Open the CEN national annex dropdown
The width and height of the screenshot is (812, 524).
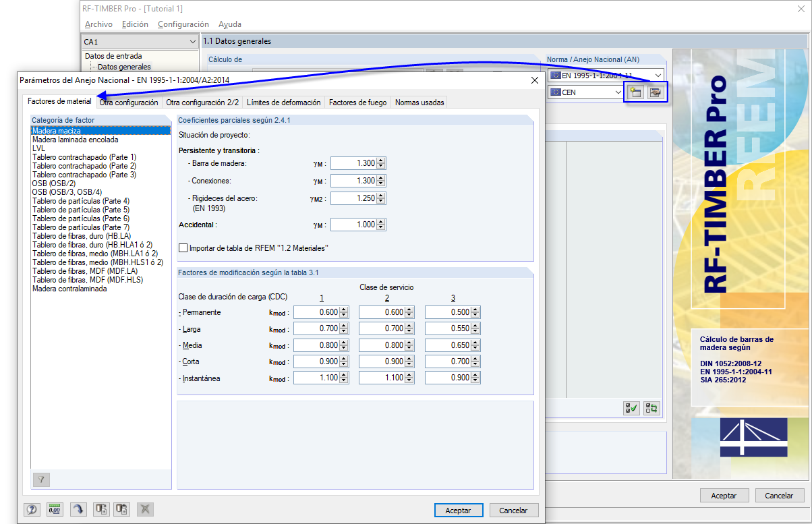click(x=585, y=92)
